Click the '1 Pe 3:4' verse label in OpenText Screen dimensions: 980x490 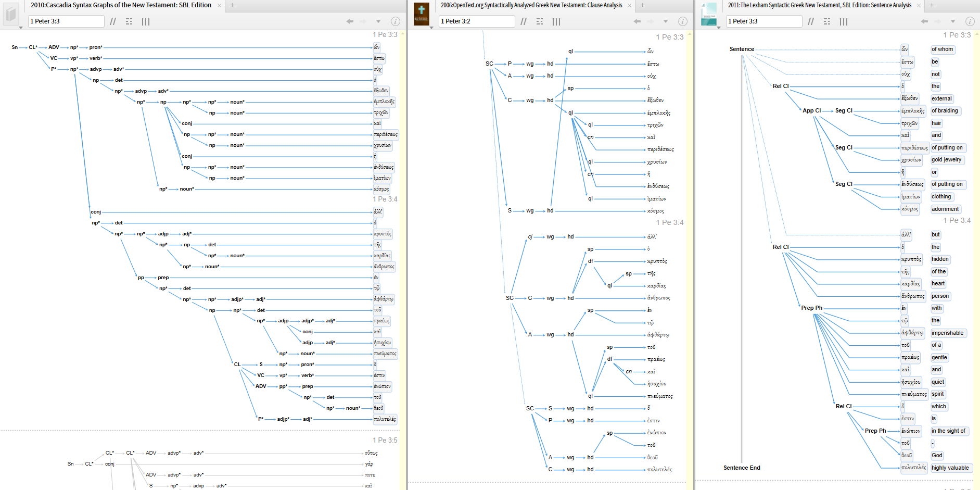coord(669,223)
